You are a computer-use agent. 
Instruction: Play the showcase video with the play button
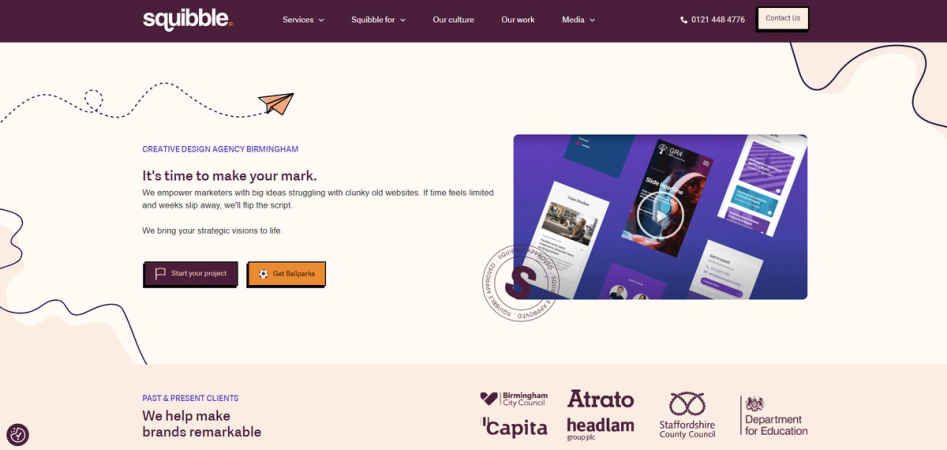pyautogui.click(x=660, y=216)
